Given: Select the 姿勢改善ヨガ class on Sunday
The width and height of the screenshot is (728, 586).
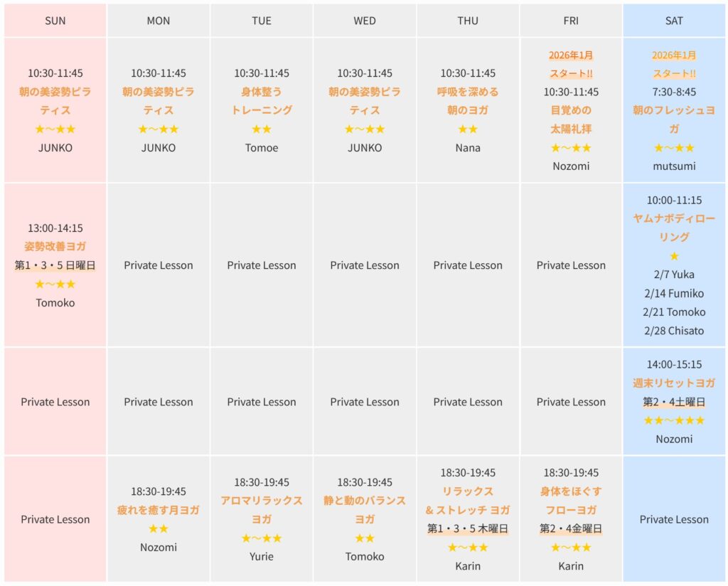Looking at the screenshot, I should [55, 247].
